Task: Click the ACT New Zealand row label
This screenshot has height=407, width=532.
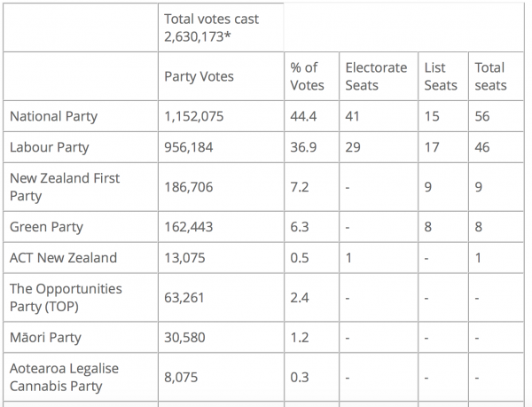Action: pyautogui.click(x=61, y=258)
